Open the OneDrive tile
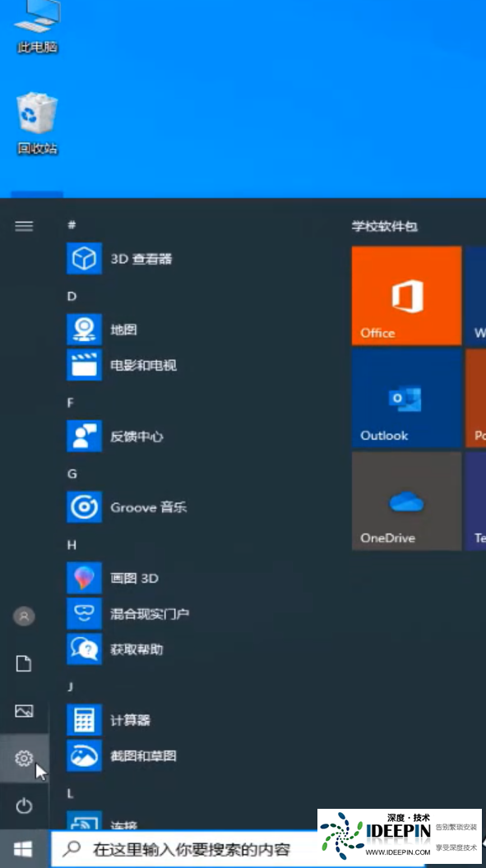 coord(407,501)
